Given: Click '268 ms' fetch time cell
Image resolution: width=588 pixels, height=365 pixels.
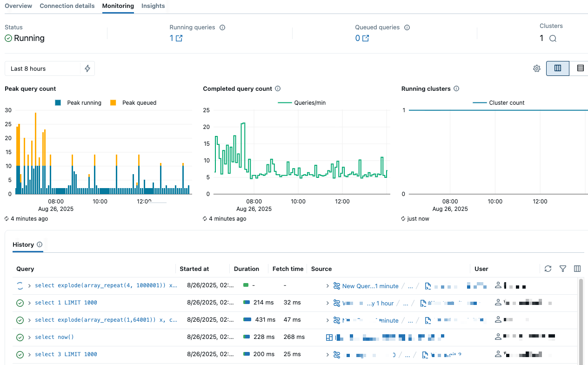Looking at the screenshot, I should click(x=294, y=337).
